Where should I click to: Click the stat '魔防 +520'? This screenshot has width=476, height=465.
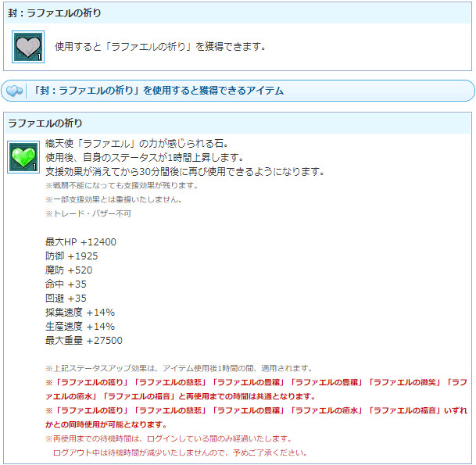(x=69, y=270)
